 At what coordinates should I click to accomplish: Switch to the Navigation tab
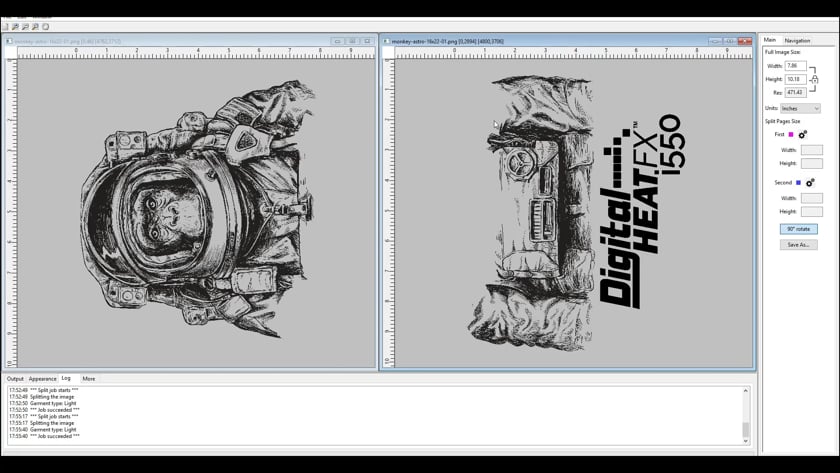click(797, 41)
